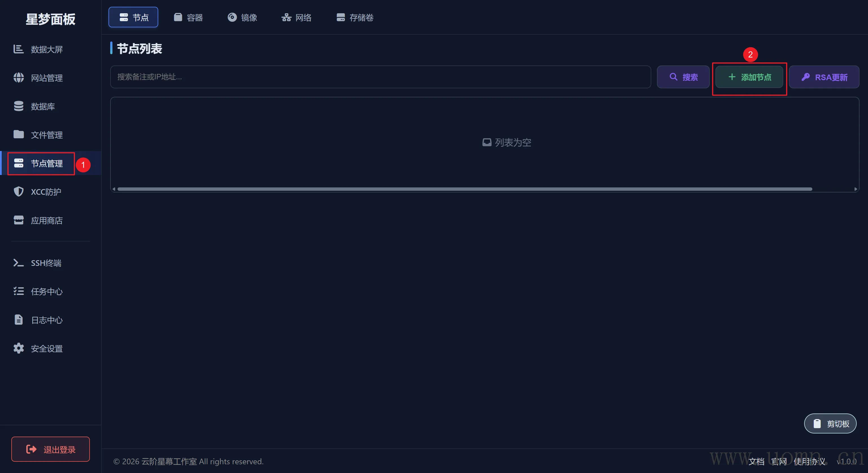Image resolution: width=868 pixels, height=473 pixels.
Task: Launch SSH终端 terminal icon
Action: pyautogui.click(x=18, y=263)
